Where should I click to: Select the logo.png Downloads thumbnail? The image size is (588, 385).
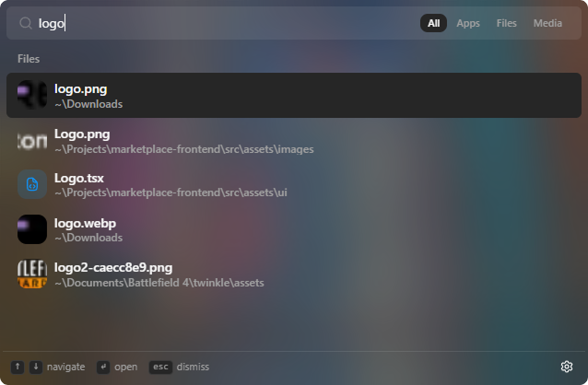tap(32, 95)
